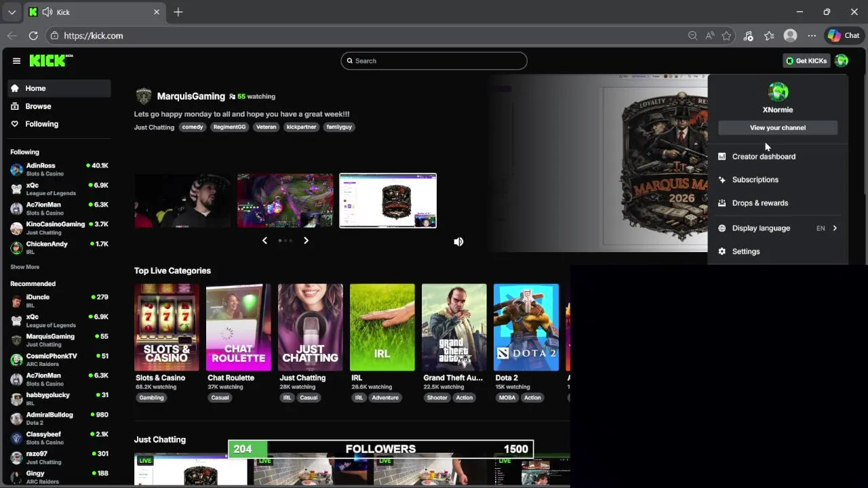
Task: Open AdinRoss followed channel
Action: [59, 169]
